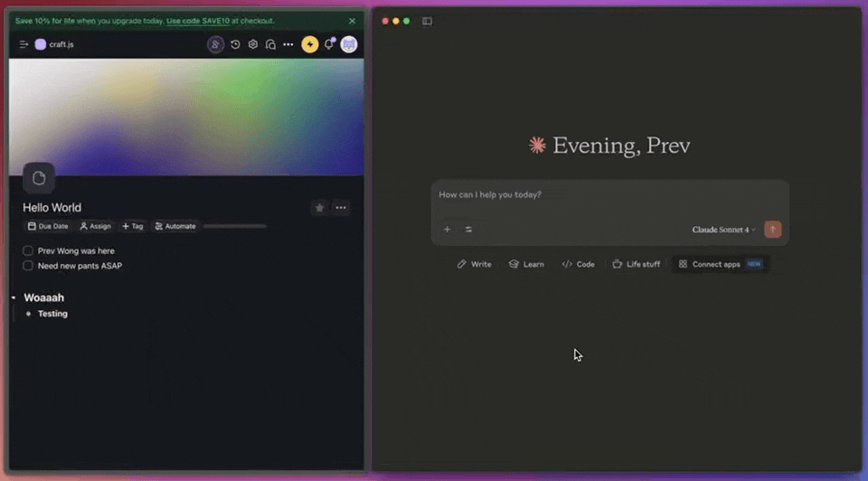The image size is (868, 481).
Task: Open the Claude Sonnet 4 model dropdown
Action: tap(723, 230)
